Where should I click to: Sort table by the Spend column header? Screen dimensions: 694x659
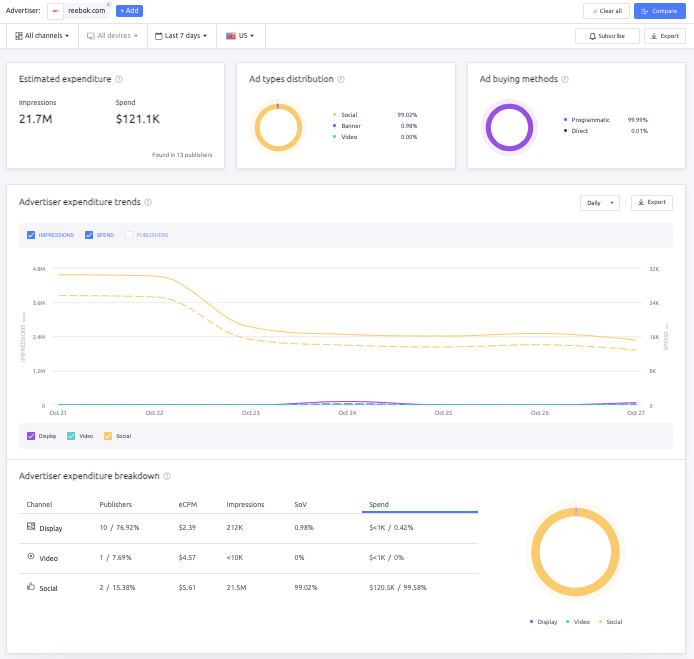(379, 505)
